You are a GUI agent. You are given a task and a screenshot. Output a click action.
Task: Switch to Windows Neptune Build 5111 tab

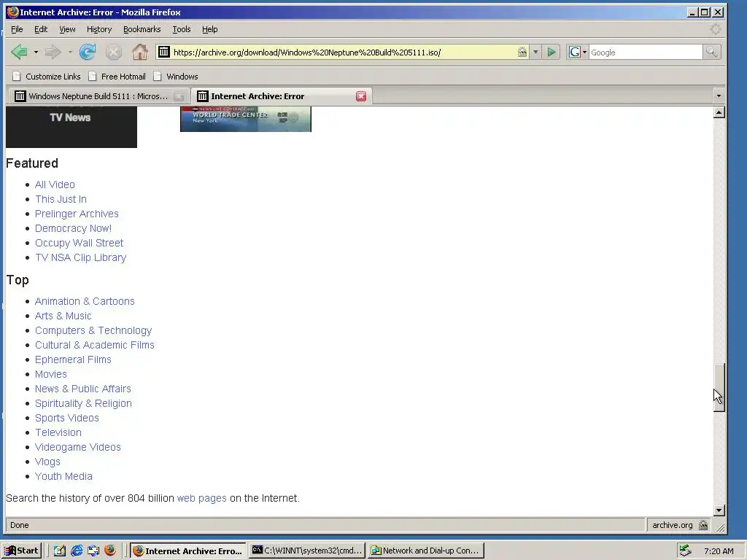point(98,96)
